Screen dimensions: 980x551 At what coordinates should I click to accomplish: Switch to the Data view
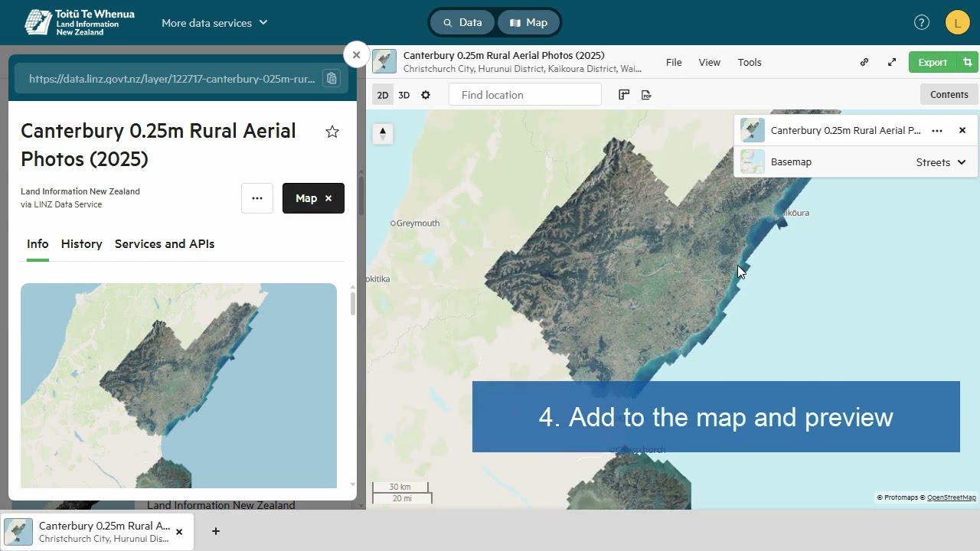click(462, 23)
